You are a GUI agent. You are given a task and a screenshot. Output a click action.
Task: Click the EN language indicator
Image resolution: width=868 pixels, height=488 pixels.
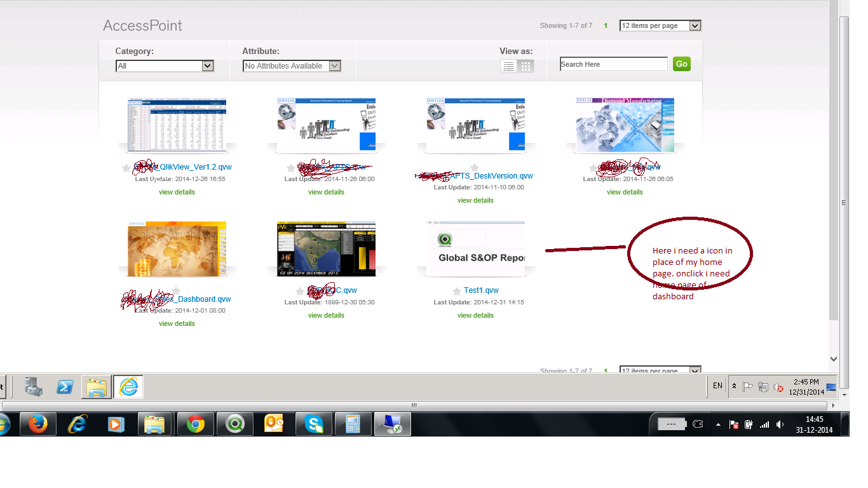[717, 386]
